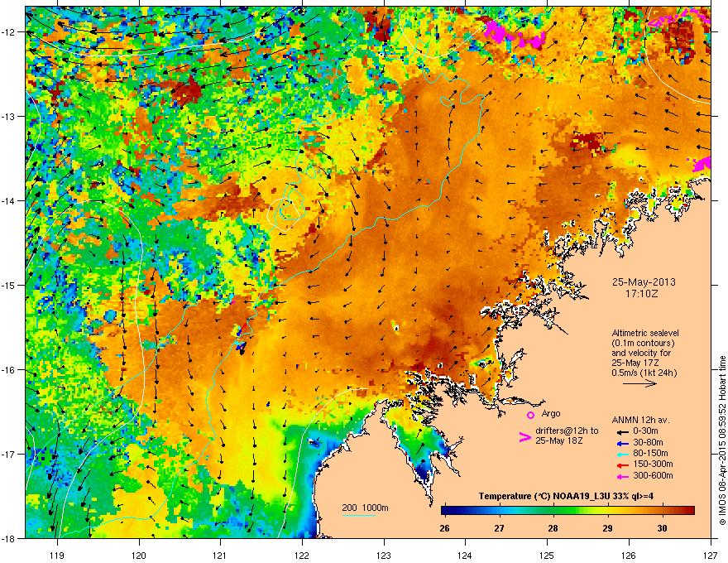The width and height of the screenshot is (728, 563).
Task: Click the '30-80m' depth label
Action: click(x=648, y=442)
